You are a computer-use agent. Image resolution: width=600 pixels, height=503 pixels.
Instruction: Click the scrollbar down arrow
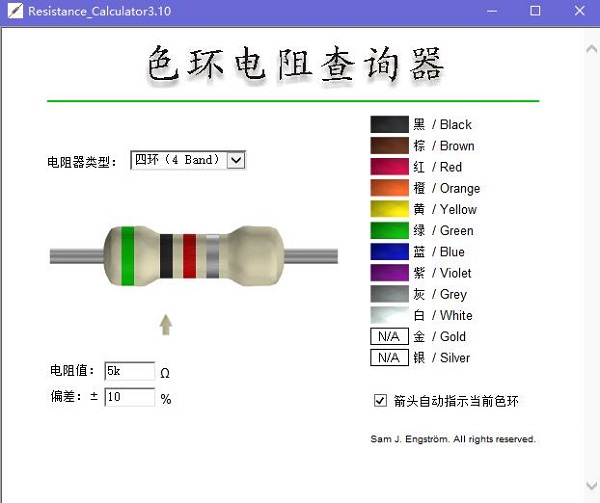pyautogui.click(x=592, y=485)
